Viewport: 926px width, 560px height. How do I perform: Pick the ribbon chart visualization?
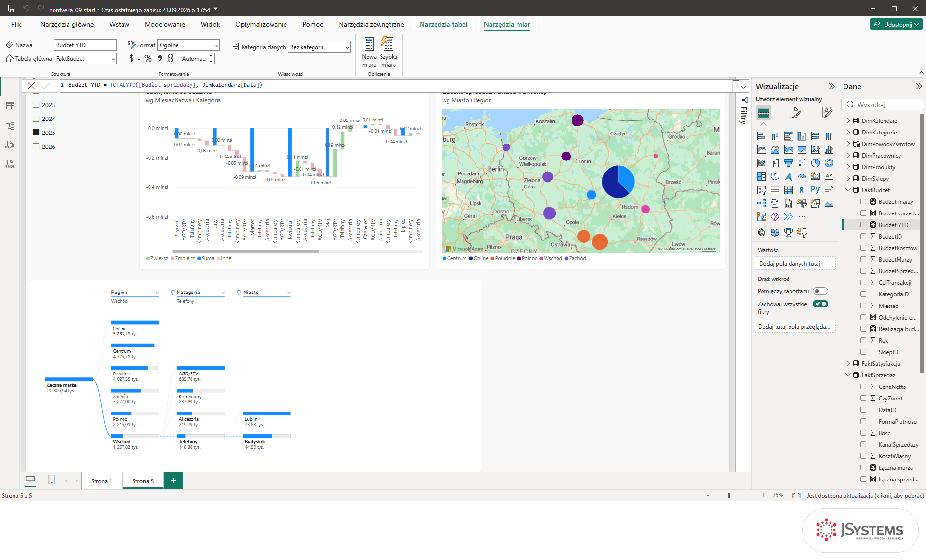(x=762, y=163)
